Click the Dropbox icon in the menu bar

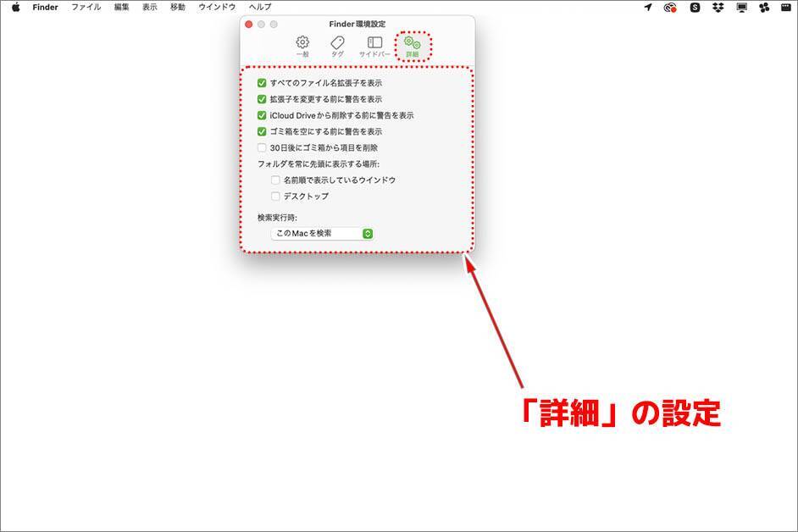coord(718,8)
